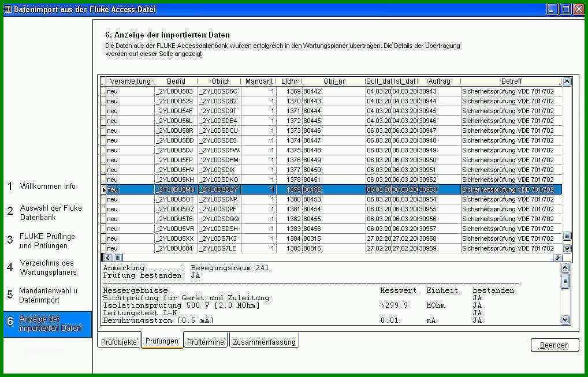
Task: Click the Mandant column header
Action: click(259, 81)
